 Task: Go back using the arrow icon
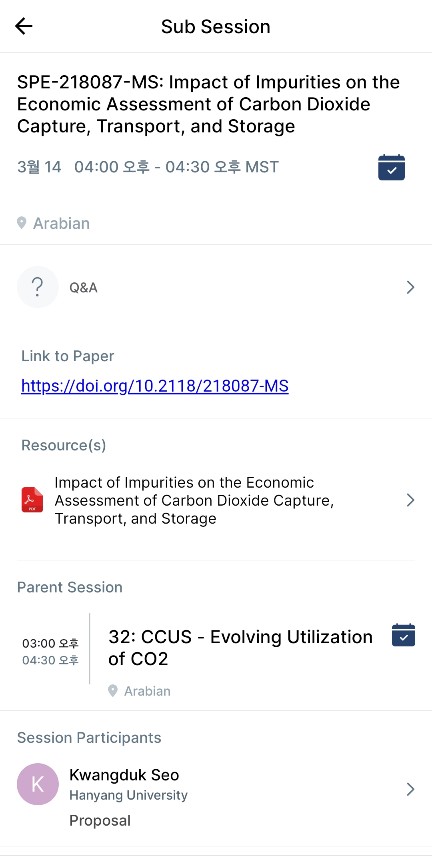(23, 26)
